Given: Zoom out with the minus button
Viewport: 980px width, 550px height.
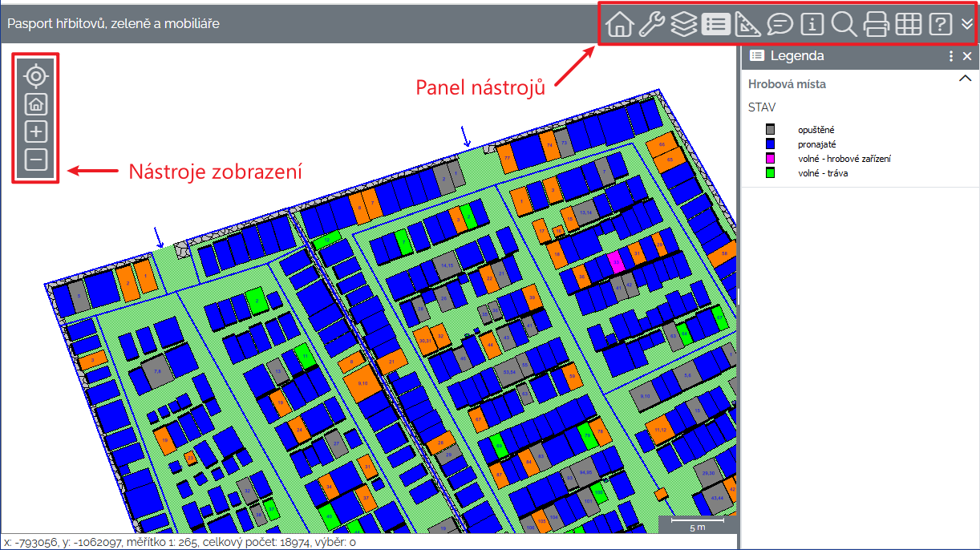Looking at the screenshot, I should [36, 160].
